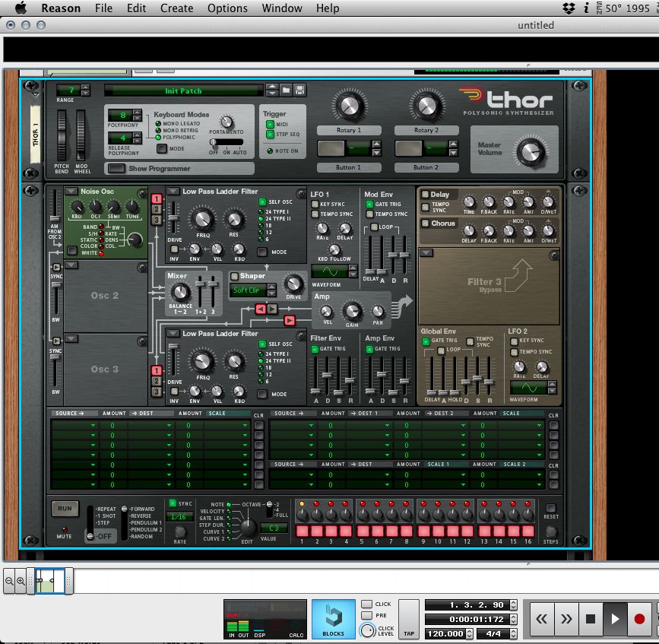Enable the Chorus effect
The width and height of the screenshot is (659, 644).
coord(426,224)
